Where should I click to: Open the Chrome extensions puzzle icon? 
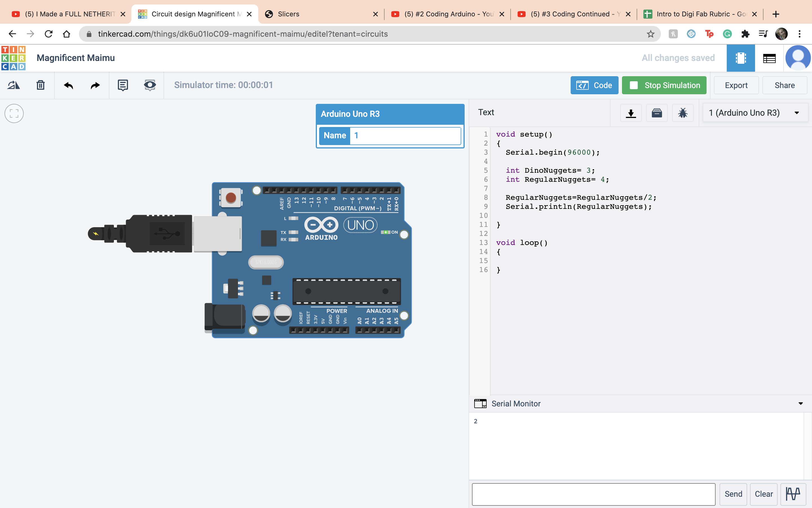click(745, 34)
